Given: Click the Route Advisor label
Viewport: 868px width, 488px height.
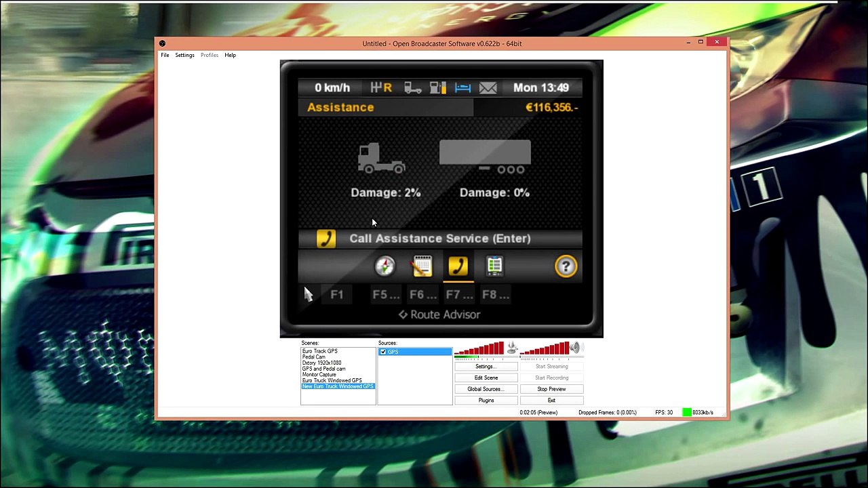Looking at the screenshot, I should pyautogui.click(x=445, y=314).
